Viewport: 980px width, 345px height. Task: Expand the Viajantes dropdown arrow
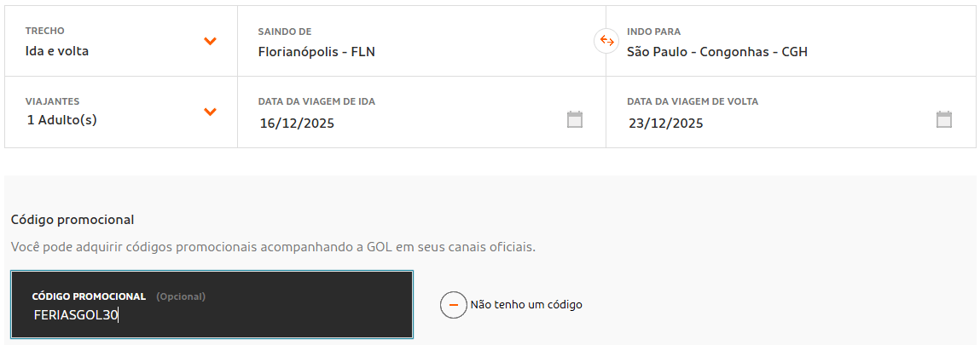tap(210, 112)
